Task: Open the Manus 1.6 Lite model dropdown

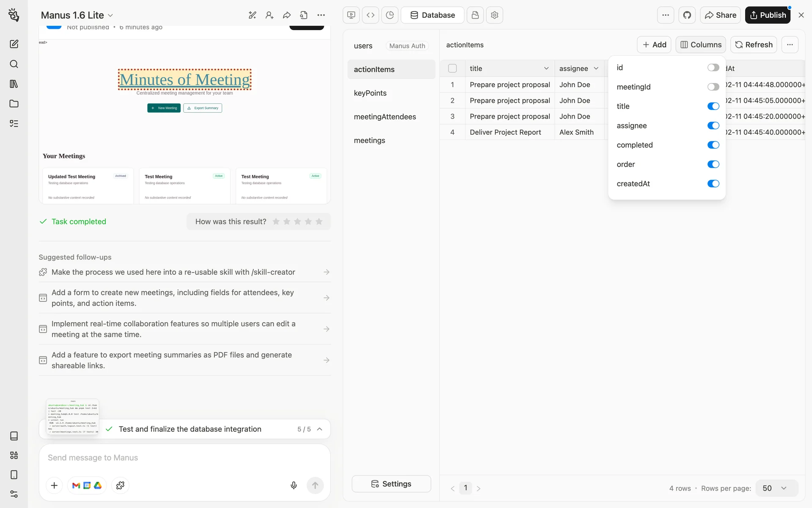Action: coord(77,15)
